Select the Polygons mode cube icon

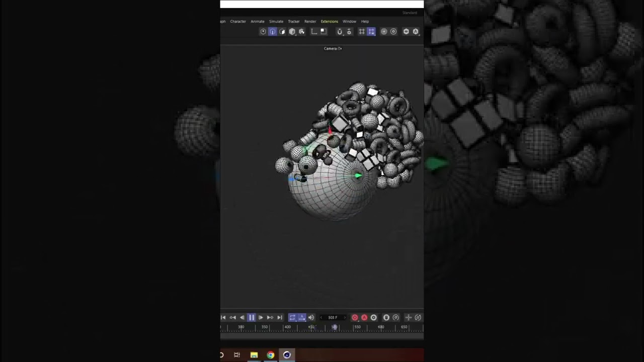(282, 32)
